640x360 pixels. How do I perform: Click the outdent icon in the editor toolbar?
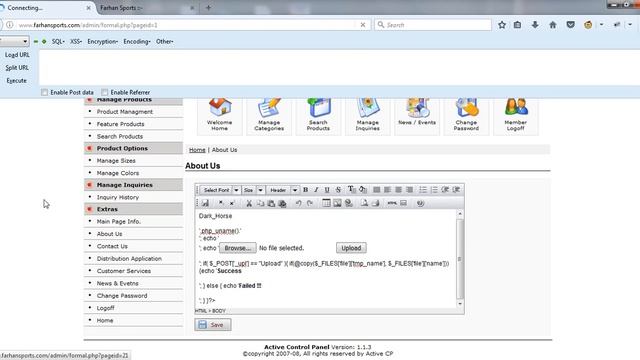445,190
